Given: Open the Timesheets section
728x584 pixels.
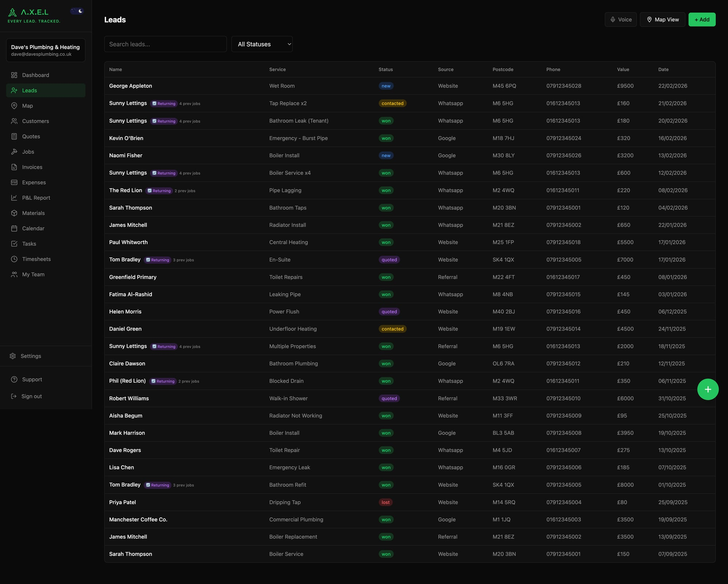Looking at the screenshot, I should pyautogui.click(x=36, y=259).
